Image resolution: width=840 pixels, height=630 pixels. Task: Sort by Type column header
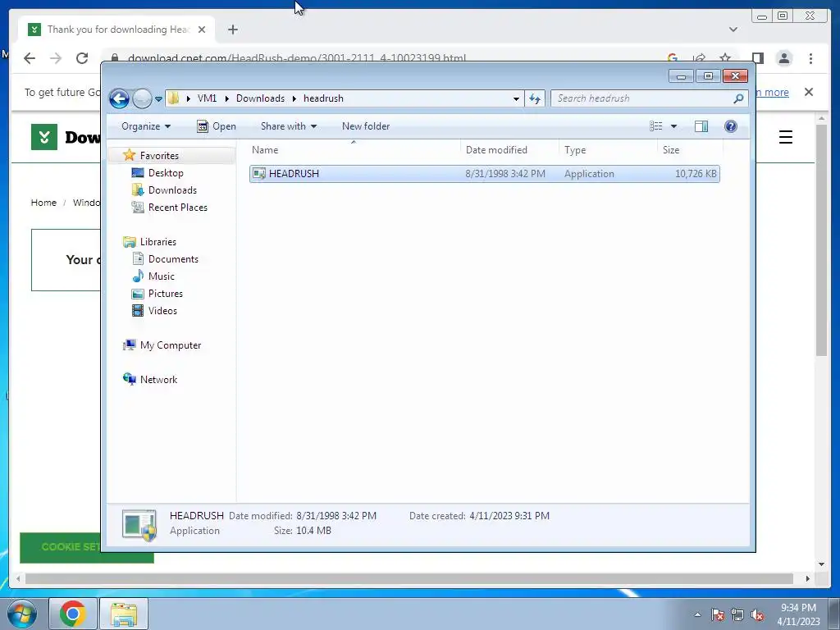[x=608, y=150]
